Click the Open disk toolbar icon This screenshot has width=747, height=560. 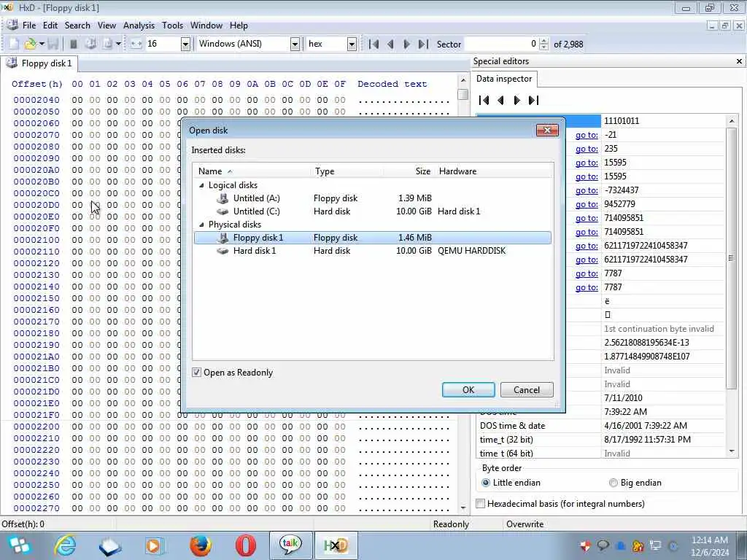90,44
